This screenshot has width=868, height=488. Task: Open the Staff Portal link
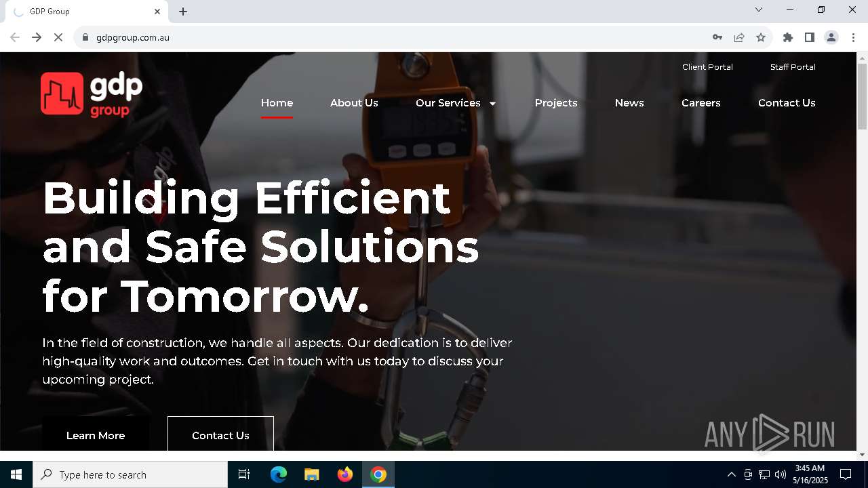(x=793, y=67)
